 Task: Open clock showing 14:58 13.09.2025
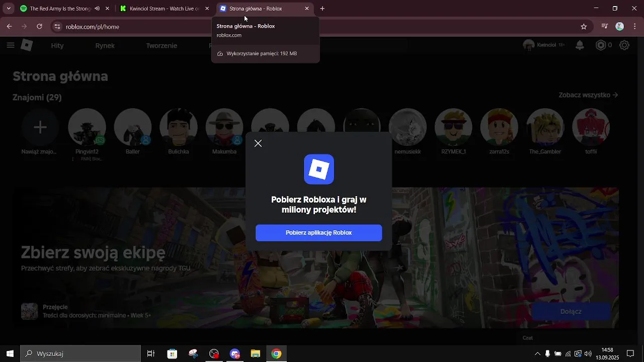pos(607,353)
